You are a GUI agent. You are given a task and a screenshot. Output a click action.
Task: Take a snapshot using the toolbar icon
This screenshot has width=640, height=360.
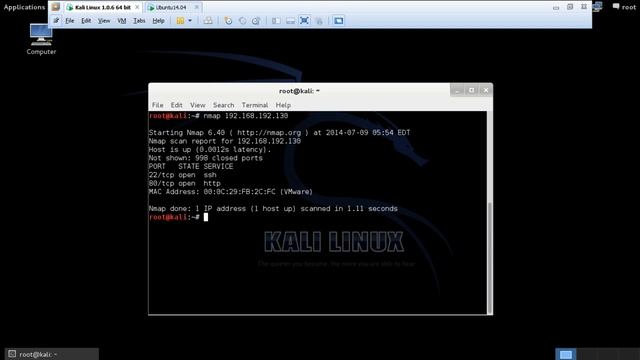coord(228,20)
